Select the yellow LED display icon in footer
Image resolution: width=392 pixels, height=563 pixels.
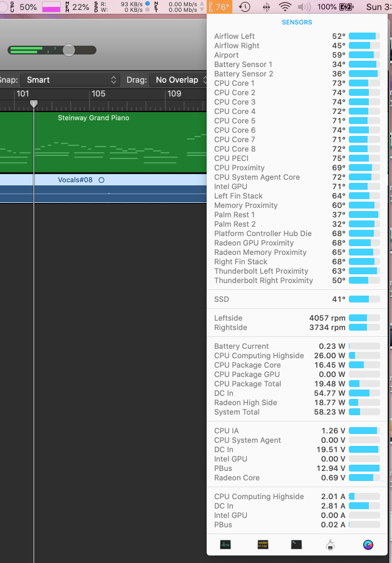(x=262, y=544)
